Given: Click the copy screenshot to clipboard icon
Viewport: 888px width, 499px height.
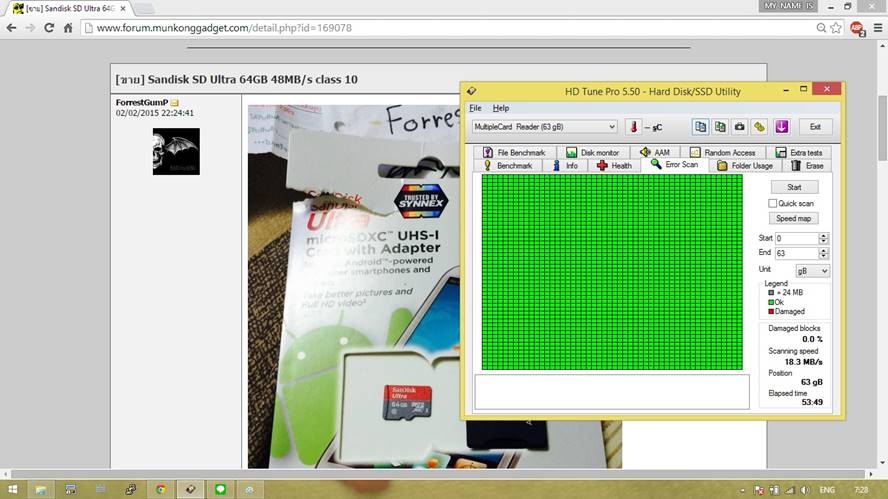Looking at the screenshot, I should tap(720, 127).
